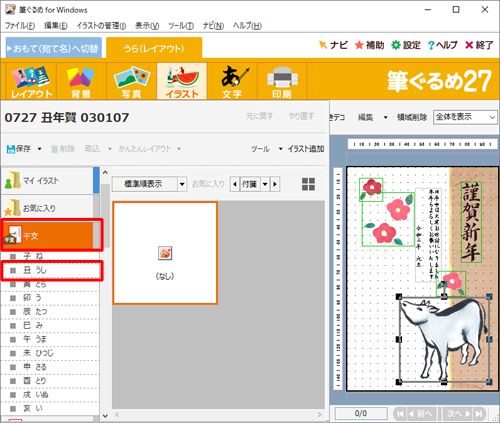Open the レイアウト (Layout) tool

pyautogui.click(x=31, y=82)
